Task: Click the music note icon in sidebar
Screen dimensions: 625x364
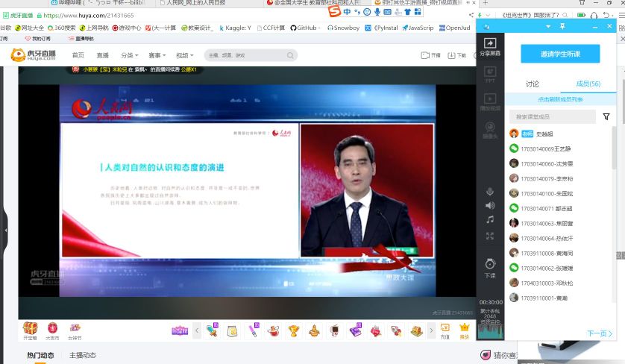Action: [x=490, y=219]
